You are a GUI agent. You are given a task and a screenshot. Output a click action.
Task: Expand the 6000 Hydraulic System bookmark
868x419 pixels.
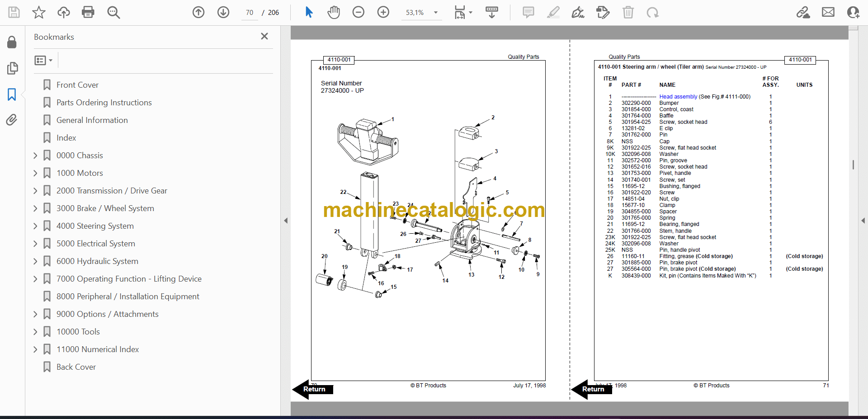35,261
